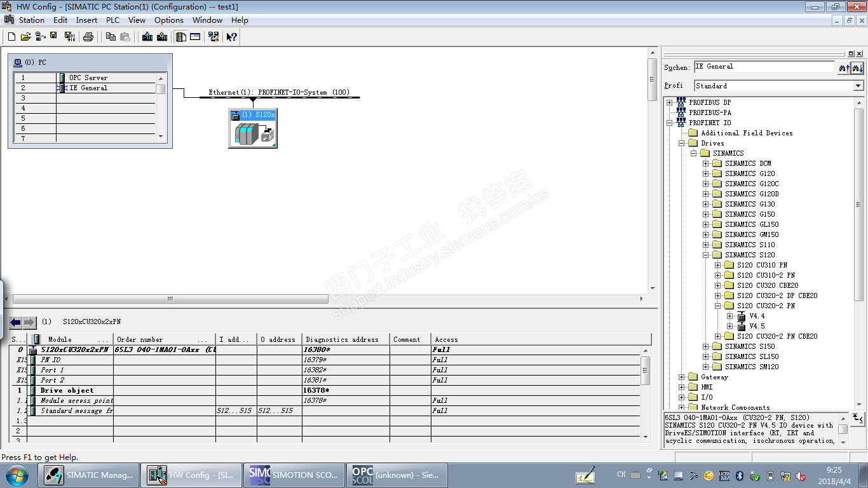Click the Download to Module icon
This screenshot has width=868, height=488.
coord(147,37)
